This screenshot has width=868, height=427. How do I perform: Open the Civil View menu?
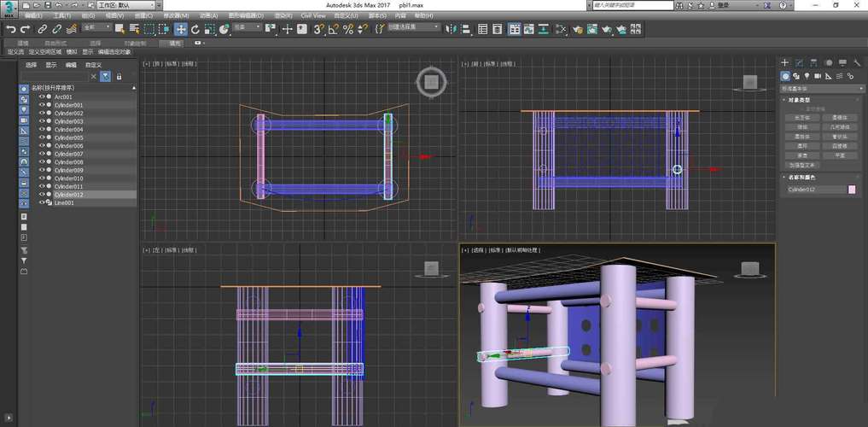click(x=313, y=15)
